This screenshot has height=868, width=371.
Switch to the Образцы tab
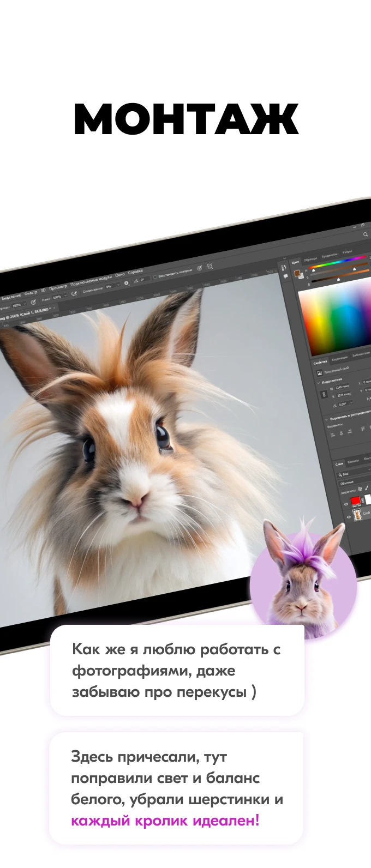point(310,259)
